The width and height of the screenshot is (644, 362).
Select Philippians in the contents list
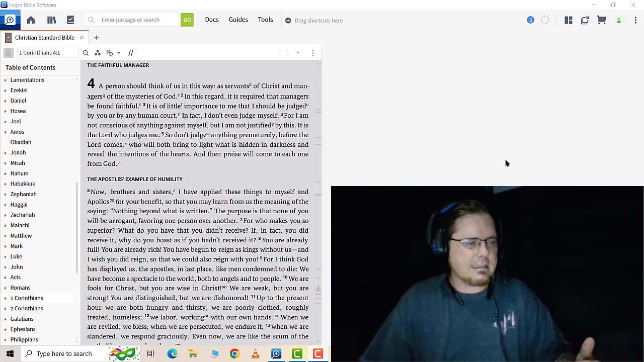pos(24,340)
